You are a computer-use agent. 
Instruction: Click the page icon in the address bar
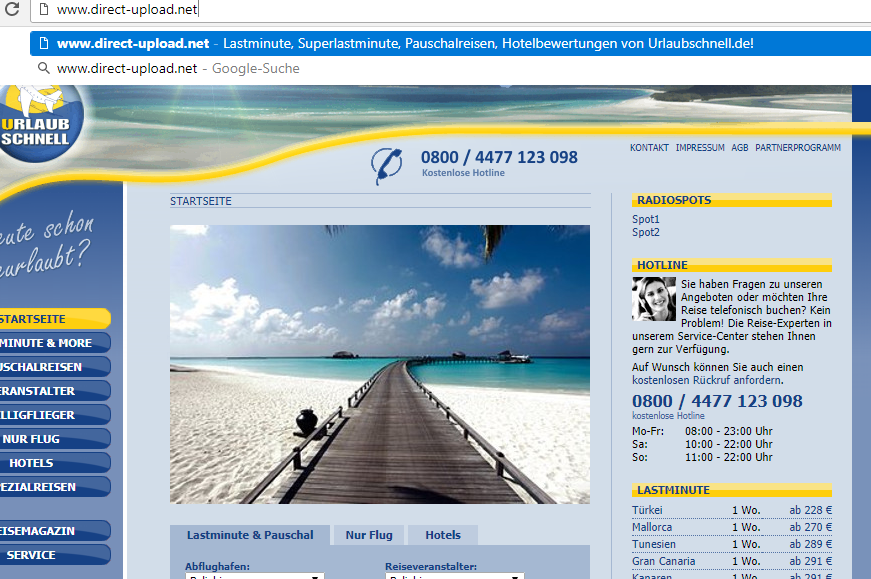(42, 11)
